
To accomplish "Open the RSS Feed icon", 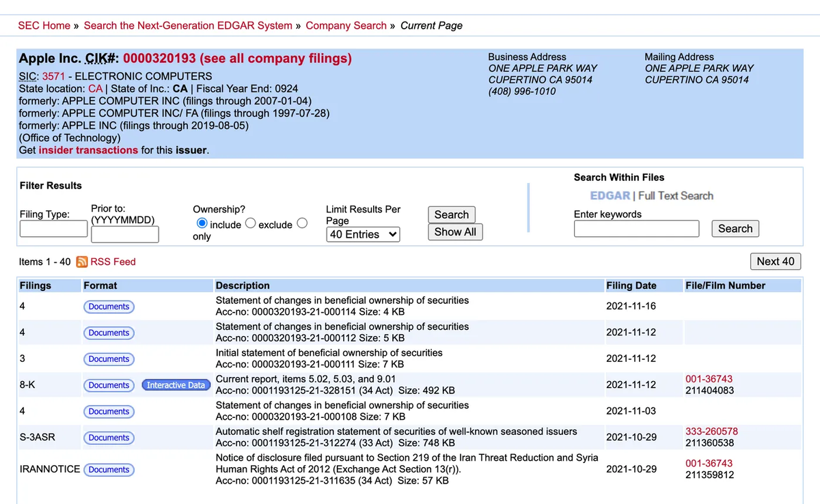I will tap(82, 262).
